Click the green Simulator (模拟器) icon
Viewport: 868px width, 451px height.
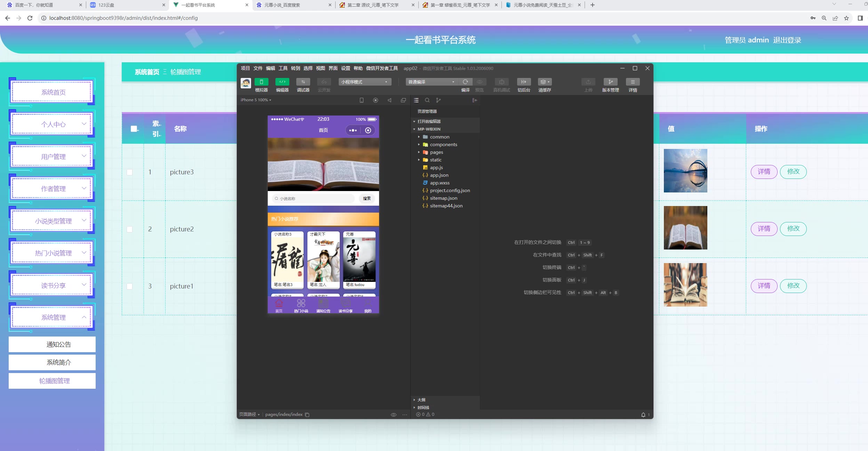coord(261,82)
